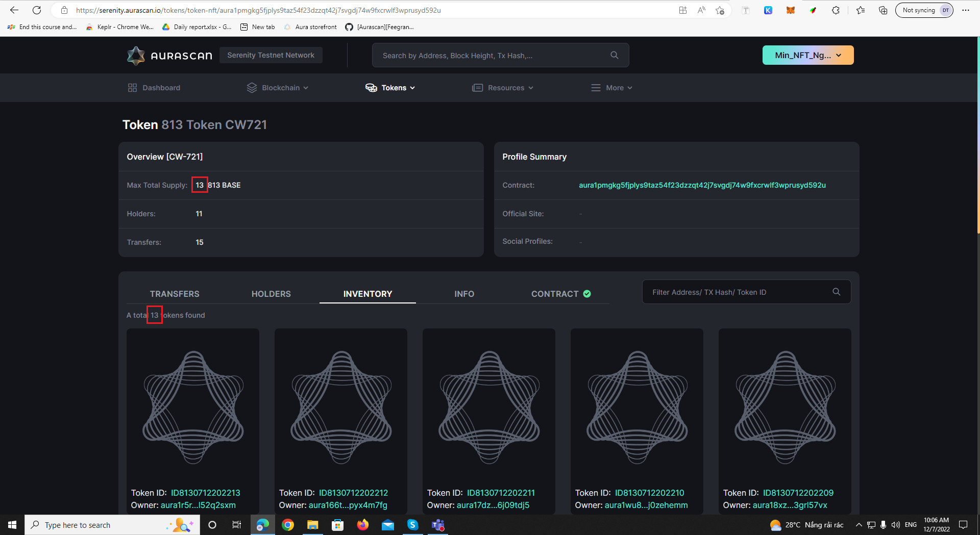Image resolution: width=980 pixels, height=535 pixels.
Task: Open the MetaMask extension icon
Action: point(791,10)
